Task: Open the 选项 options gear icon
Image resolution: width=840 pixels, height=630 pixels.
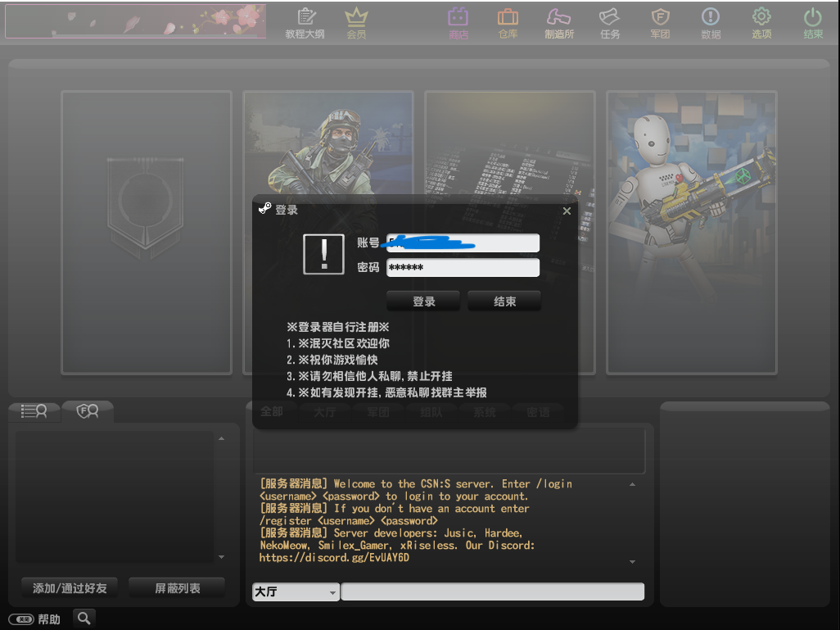Action: [761, 23]
